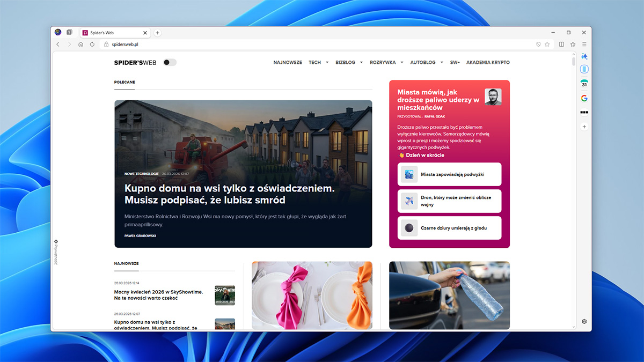The image size is (644, 362).
Task: Open the Aria AI assistant in the sidebar
Action: click(584, 56)
